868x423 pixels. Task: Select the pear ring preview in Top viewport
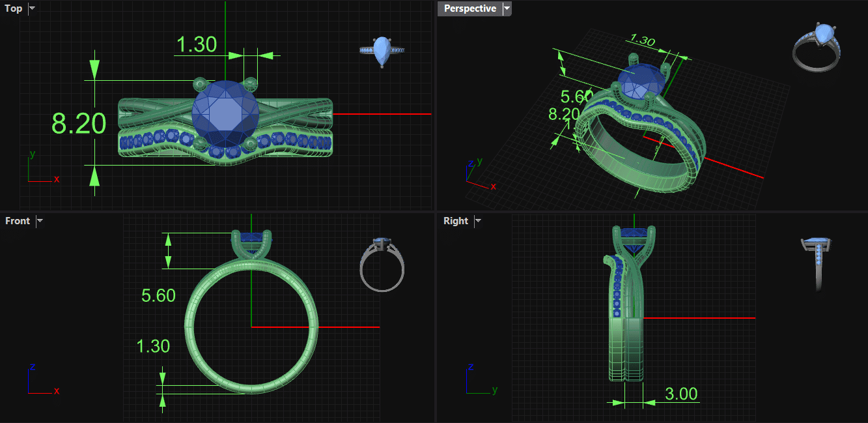point(382,51)
